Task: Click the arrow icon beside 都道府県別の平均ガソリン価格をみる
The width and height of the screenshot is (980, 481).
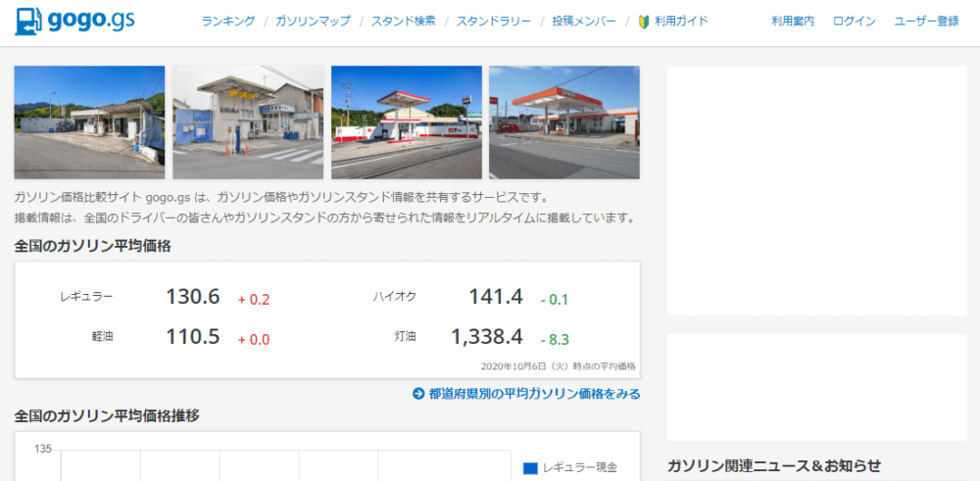Action: point(418,394)
